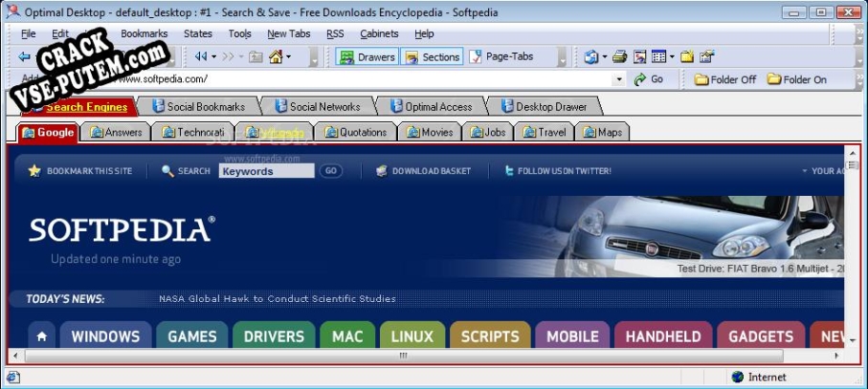868x389 pixels.
Task: Click the Softpedia logo
Action: coord(122,229)
